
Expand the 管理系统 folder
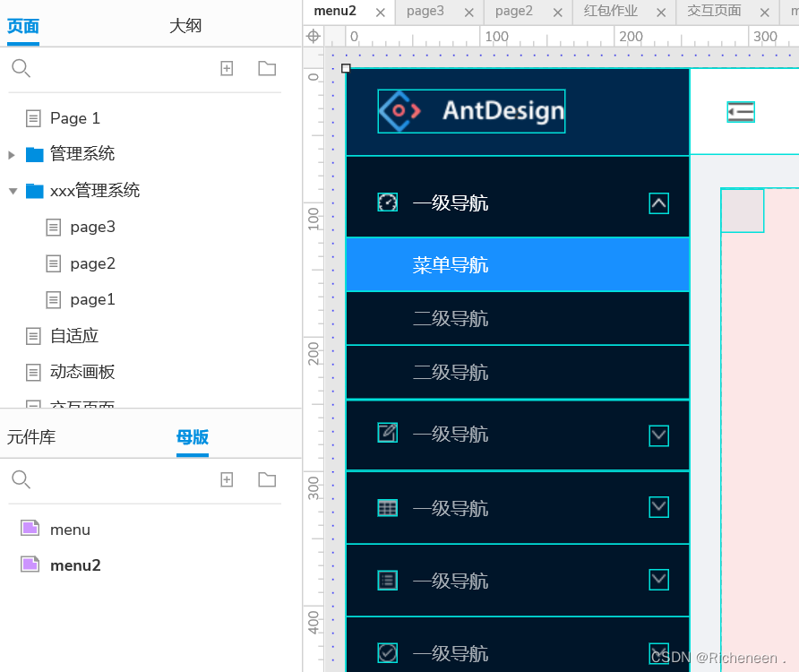point(12,153)
